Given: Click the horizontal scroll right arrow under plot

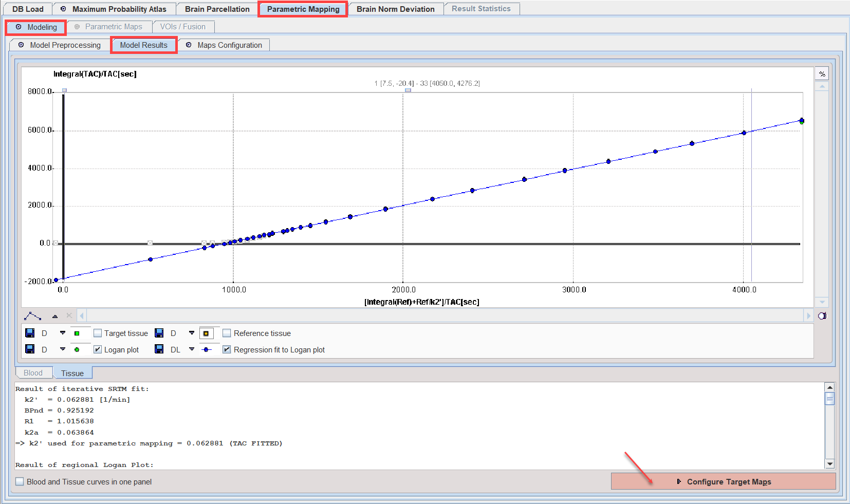Looking at the screenshot, I should [808, 315].
